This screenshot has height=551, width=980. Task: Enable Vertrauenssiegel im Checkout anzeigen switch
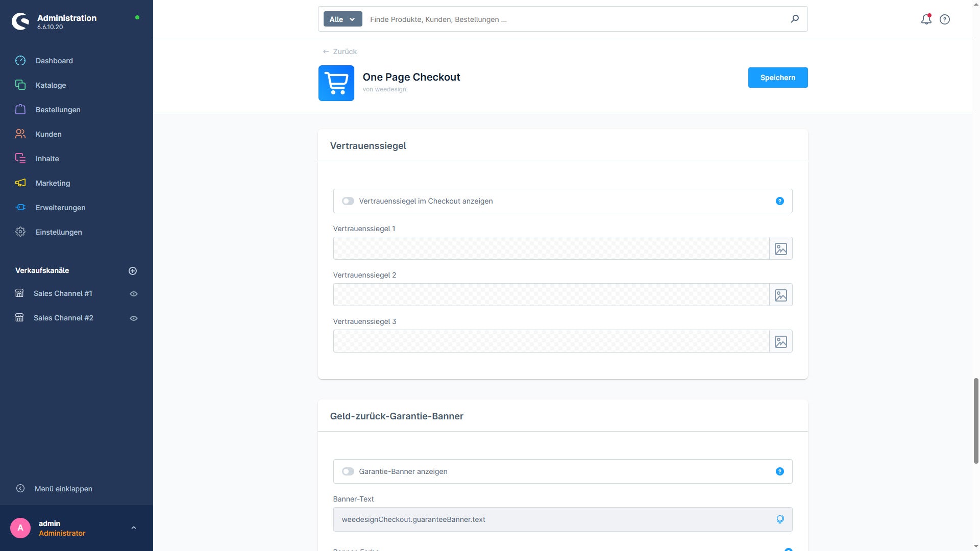tap(348, 201)
